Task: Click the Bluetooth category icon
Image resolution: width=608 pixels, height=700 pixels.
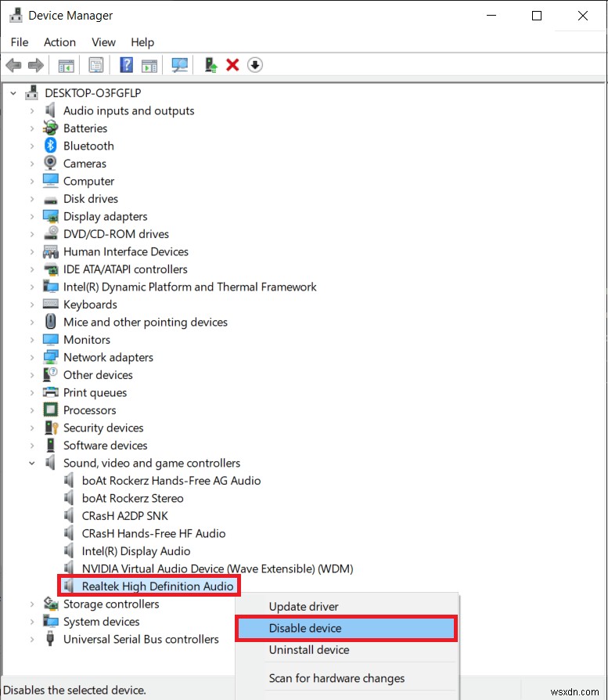Action: tap(50, 146)
